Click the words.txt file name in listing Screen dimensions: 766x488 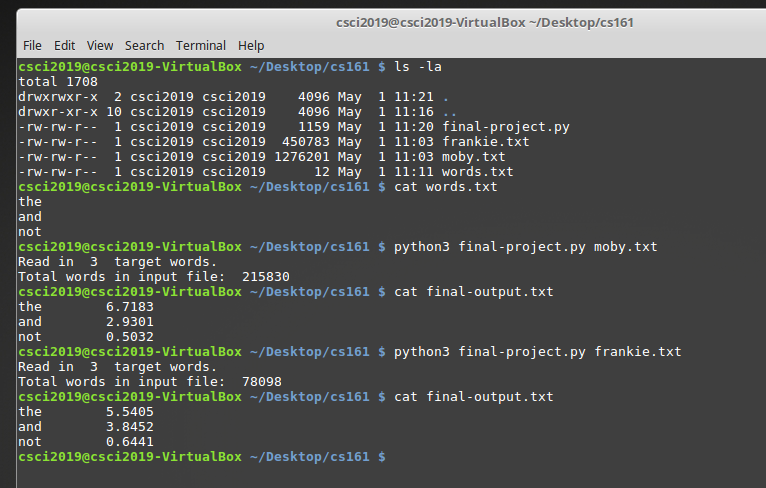pos(477,172)
